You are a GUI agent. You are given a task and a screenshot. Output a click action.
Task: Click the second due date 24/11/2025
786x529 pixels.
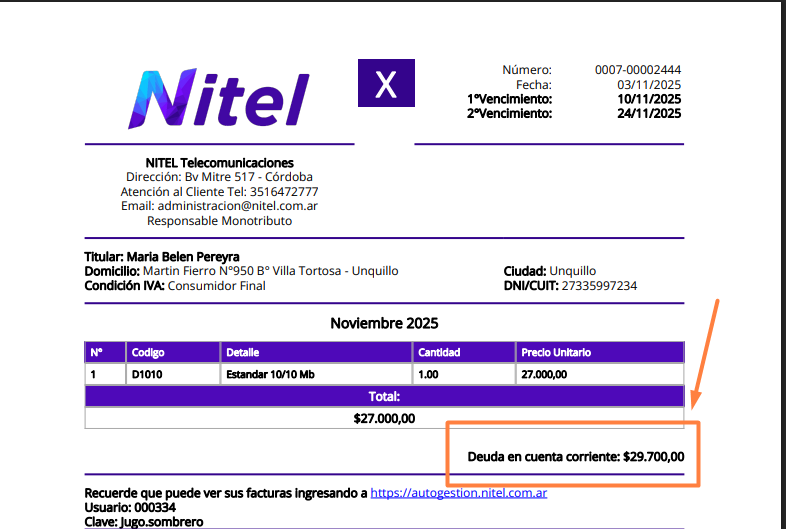point(648,114)
